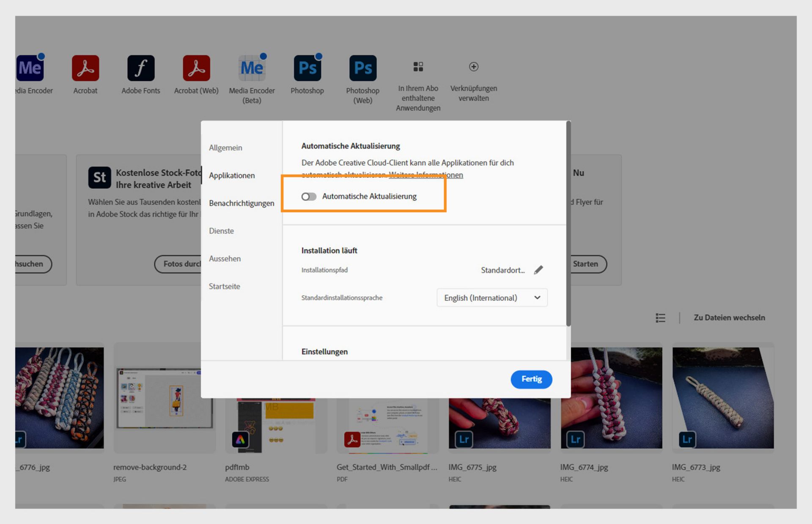Select the Benachrichtigungen settings tab
The width and height of the screenshot is (812, 524).
point(241,203)
